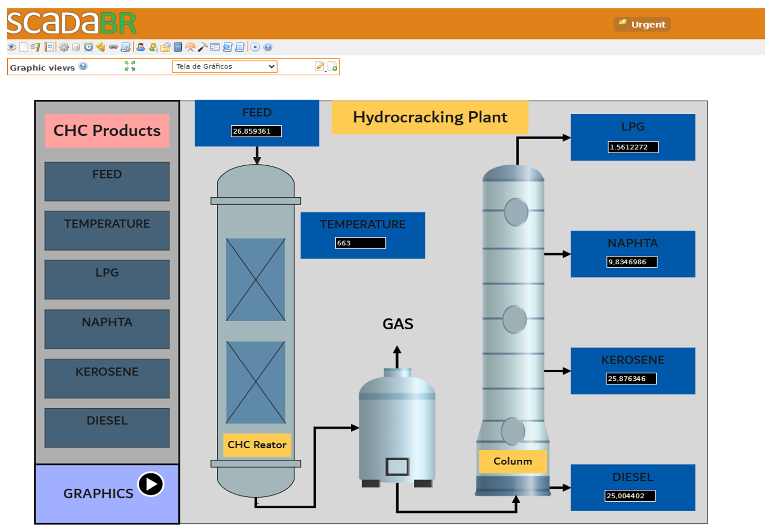Click the hammer system settings icon
Image resolution: width=774 pixels, height=532 pixels.
pyautogui.click(x=202, y=47)
